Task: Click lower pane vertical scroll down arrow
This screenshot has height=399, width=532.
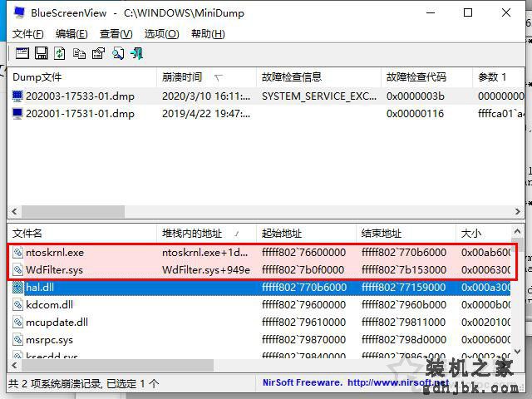Action: [x=517, y=351]
